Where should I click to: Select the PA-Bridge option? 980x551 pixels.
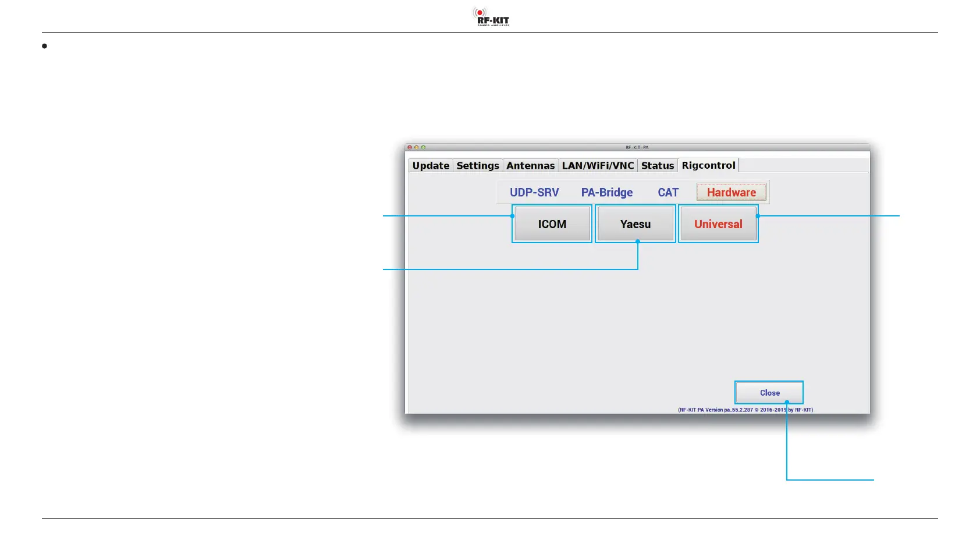point(607,193)
